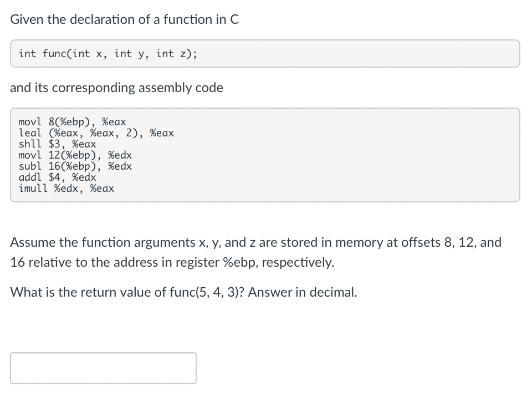Click the heading 'Given the declaration of a function in C'
Viewport: 532px width, 407px height.
pos(124,19)
